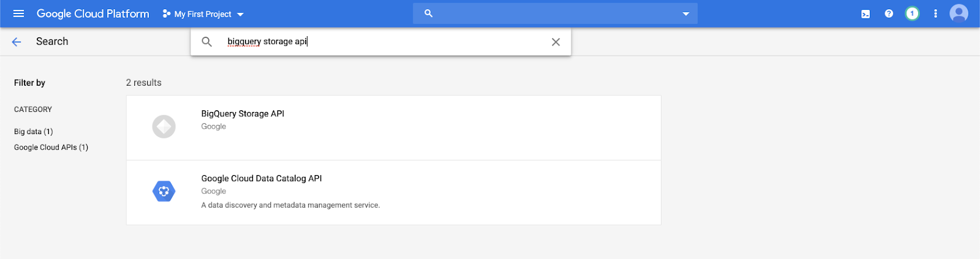This screenshot has width=980, height=259.
Task: Open the user account avatar
Action: tap(959, 13)
